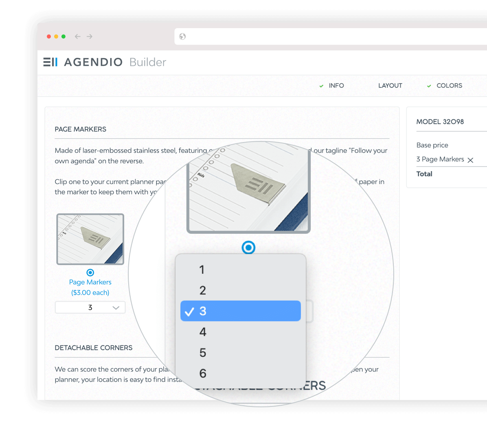Viewport: 487px width, 448px height.
Task: Select the small Page Markers radio button
Action: click(90, 272)
